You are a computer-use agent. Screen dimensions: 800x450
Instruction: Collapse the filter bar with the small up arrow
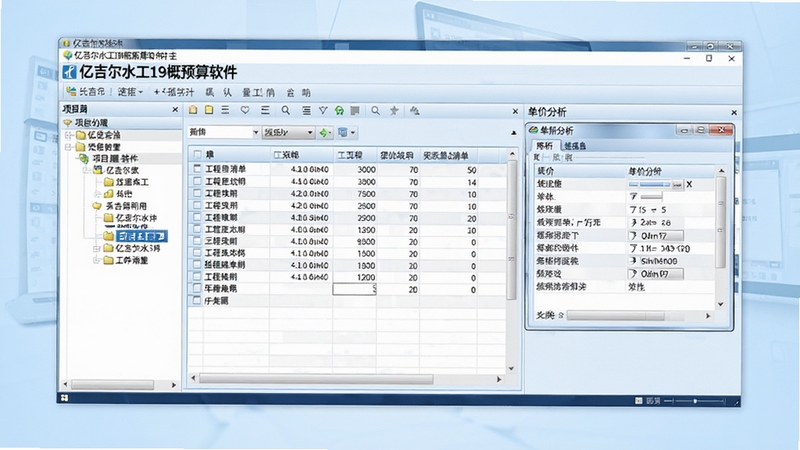tap(513, 133)
